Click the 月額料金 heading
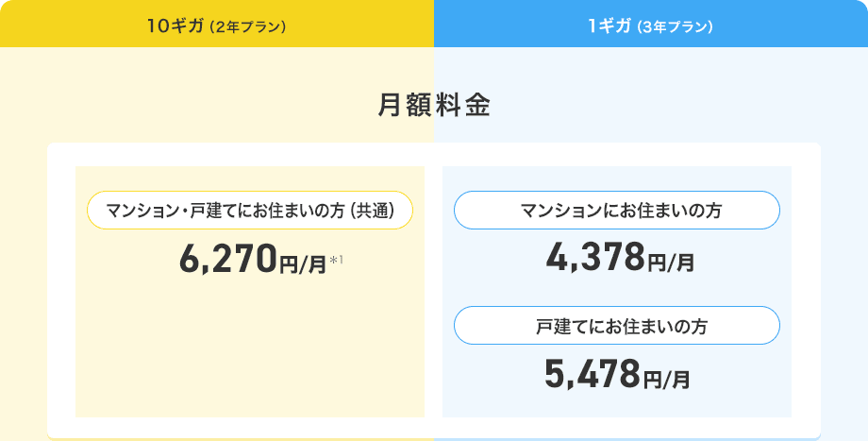The width and height of the screenshot is (868, 441). click(x=434, y=106)
